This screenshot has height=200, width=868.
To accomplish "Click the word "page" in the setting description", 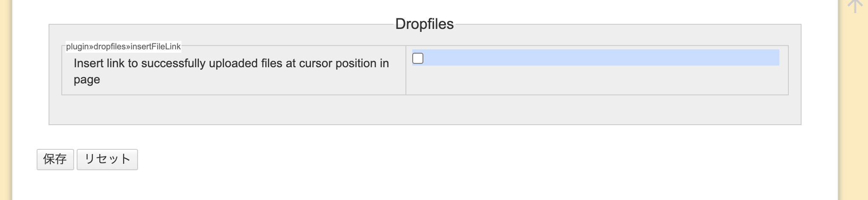I will [87, 80].
